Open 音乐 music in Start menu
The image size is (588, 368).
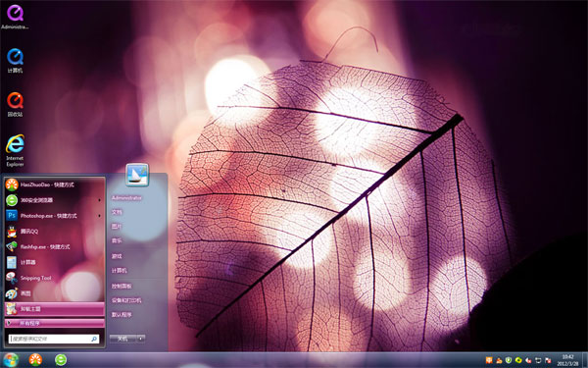(117, 240)
